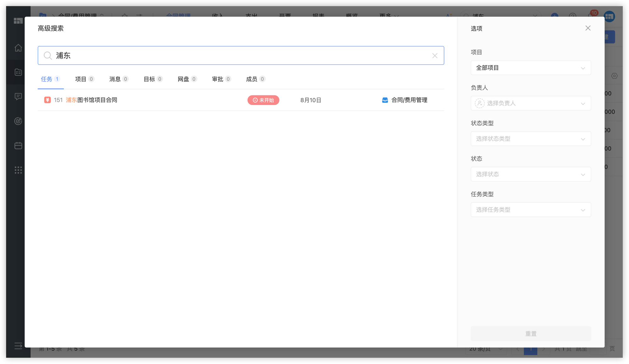629x364 pixels.
Task: Open the 选择任务类型 dropdown
Action: pyautogui.click(x=531, y=210)
